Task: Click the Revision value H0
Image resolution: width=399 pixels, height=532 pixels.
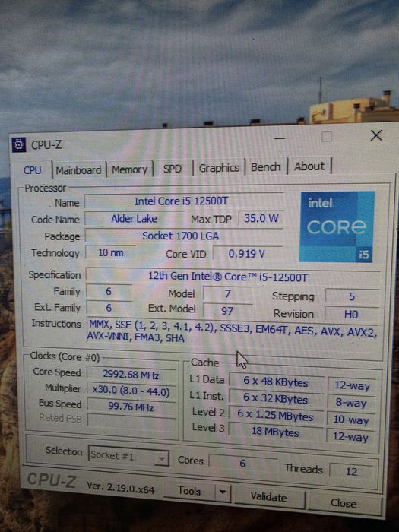Action: click(x=351, y=314)
